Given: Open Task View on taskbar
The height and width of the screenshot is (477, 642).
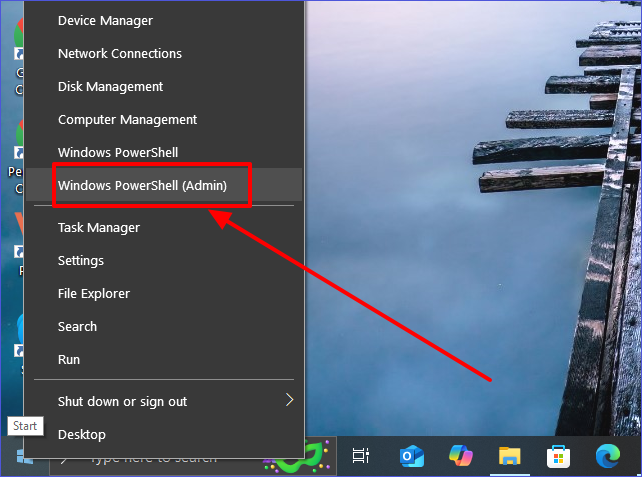Looking at the screenshot, I should pos(361,455).
